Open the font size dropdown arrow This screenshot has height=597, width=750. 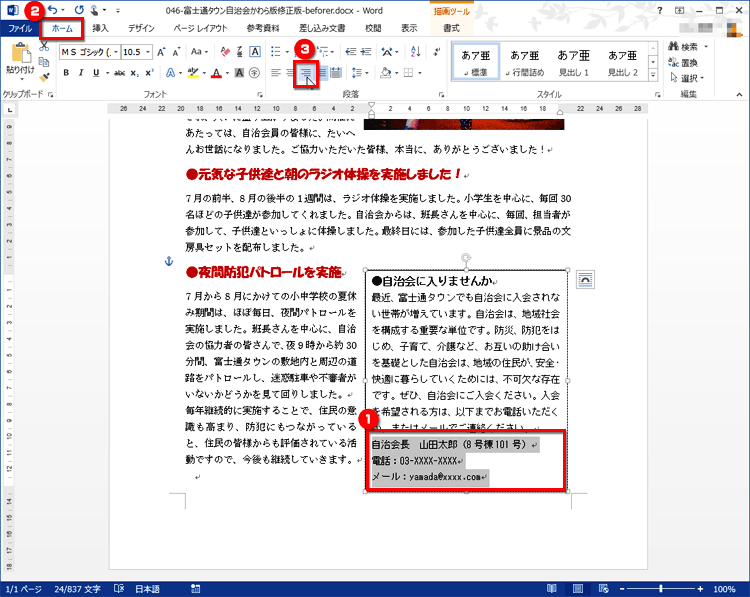pos(148,52)
